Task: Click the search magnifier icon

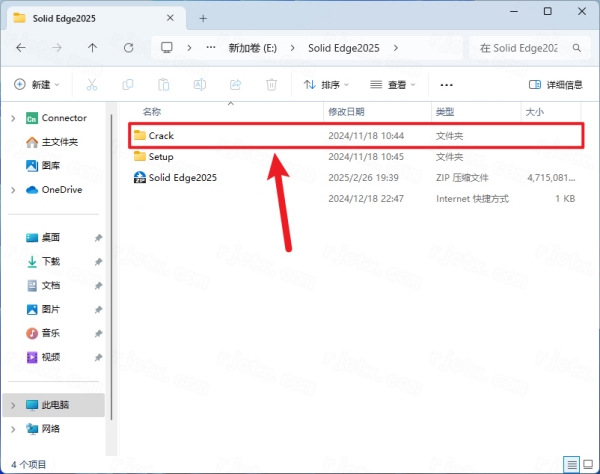Action: [x=577, y=48]
